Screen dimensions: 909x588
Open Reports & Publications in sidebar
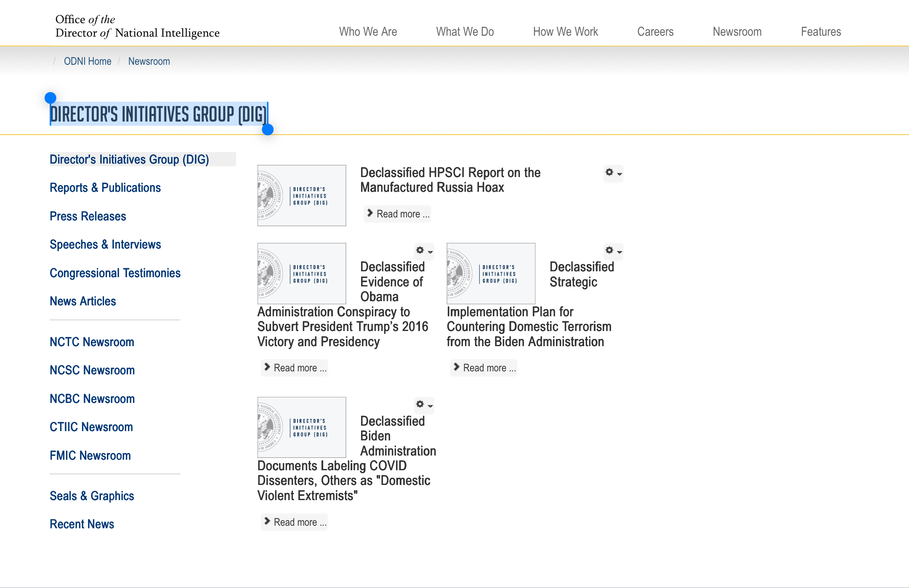click(x=105, y=188)
